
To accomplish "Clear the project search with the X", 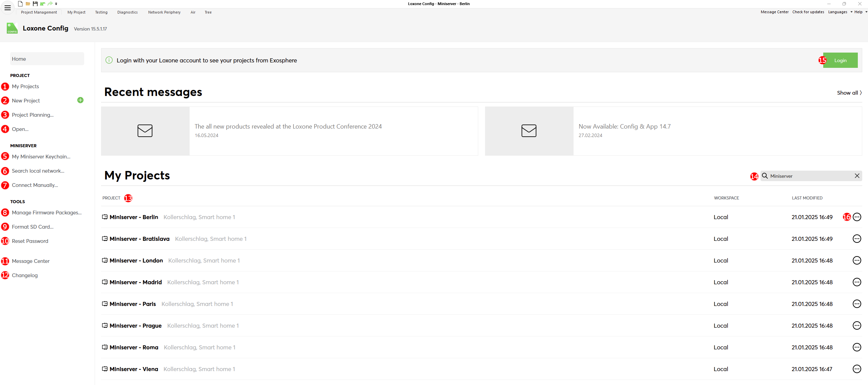I will point(857,176).
